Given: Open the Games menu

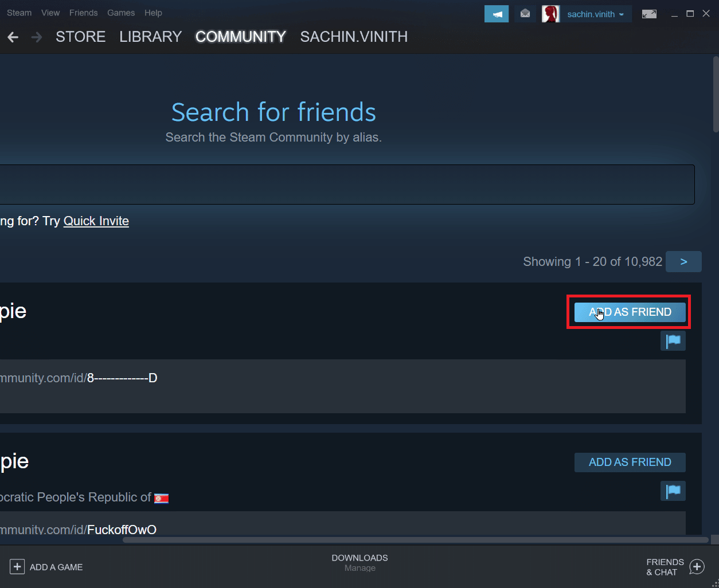Looking at the screenshot, I should pyautogui.click(x=121, y=13).
